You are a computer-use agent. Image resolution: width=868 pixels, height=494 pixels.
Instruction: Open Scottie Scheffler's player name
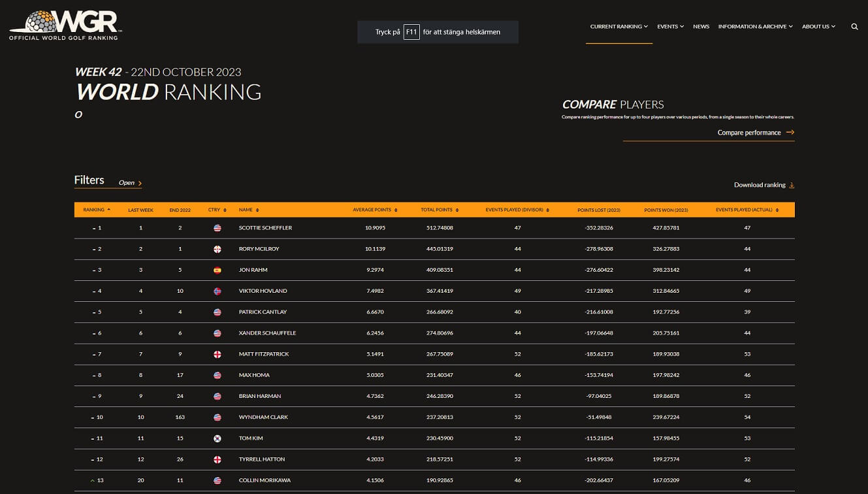click(265, 228)
